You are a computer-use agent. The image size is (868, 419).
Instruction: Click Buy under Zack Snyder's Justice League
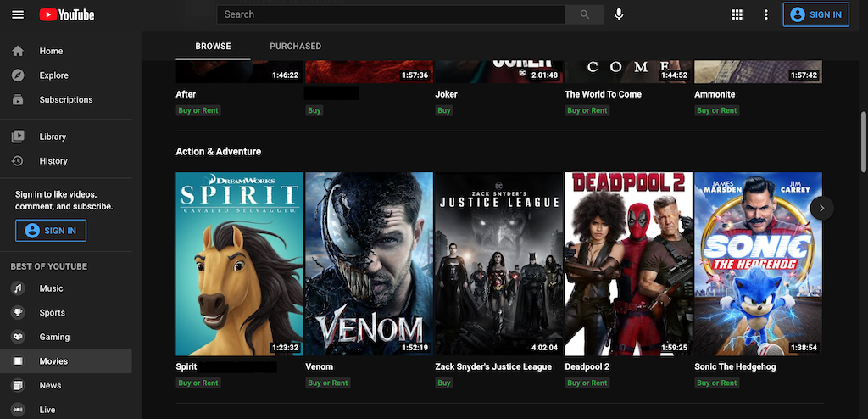click(x=444, y=383)
